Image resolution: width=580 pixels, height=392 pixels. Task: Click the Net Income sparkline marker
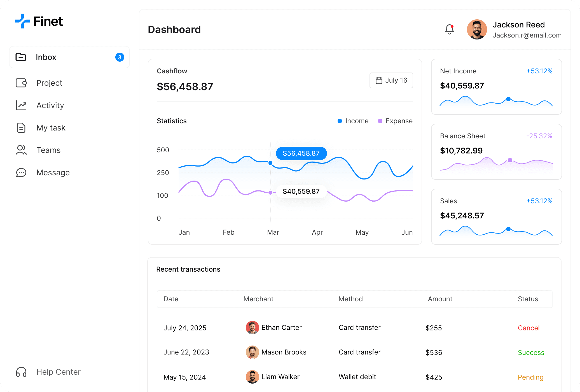pos(508,99)
